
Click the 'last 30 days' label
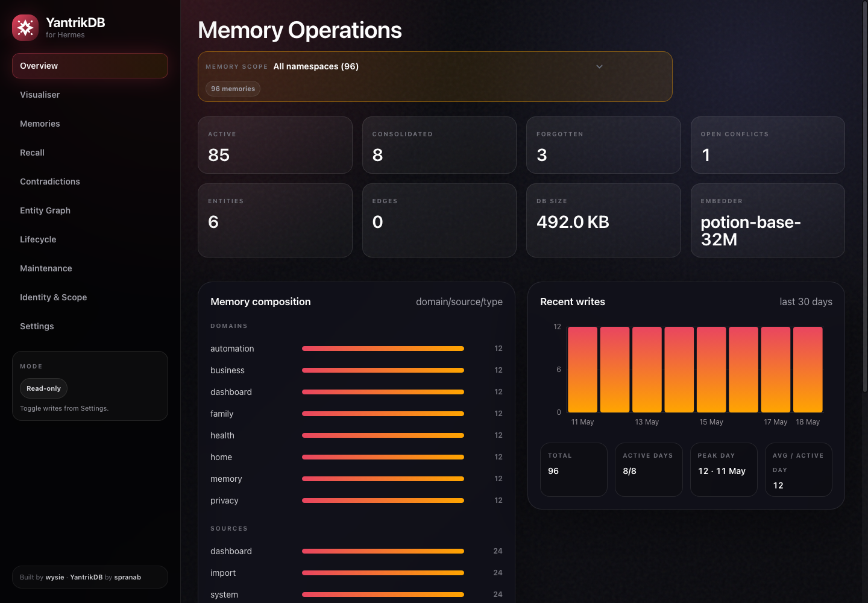(x=806, y=301)
